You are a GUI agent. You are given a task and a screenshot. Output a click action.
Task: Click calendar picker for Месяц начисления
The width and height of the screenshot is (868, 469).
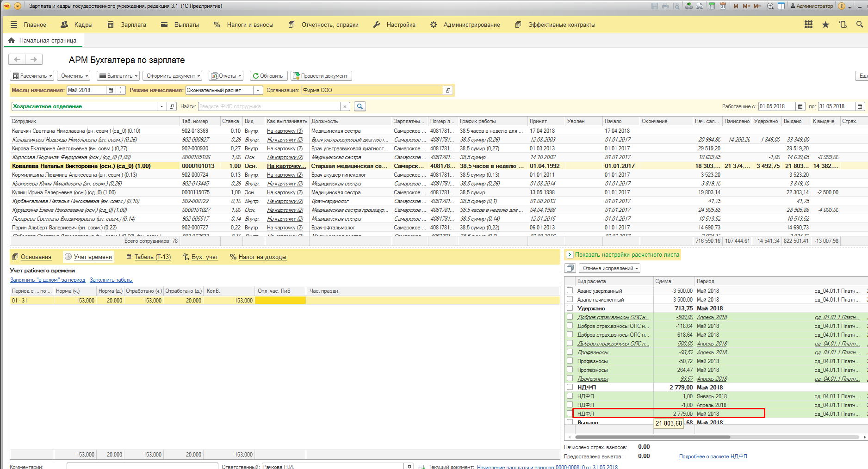111,90
